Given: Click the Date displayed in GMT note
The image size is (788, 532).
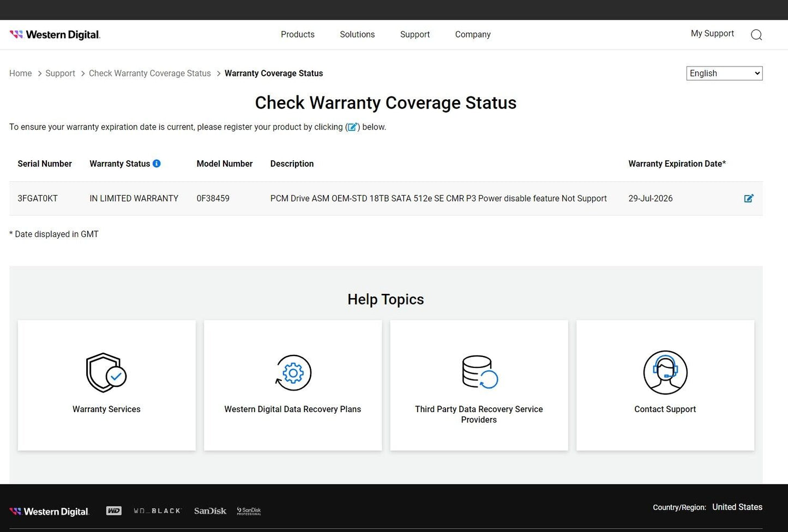Looking at the screenshot, I should (54, 234).
